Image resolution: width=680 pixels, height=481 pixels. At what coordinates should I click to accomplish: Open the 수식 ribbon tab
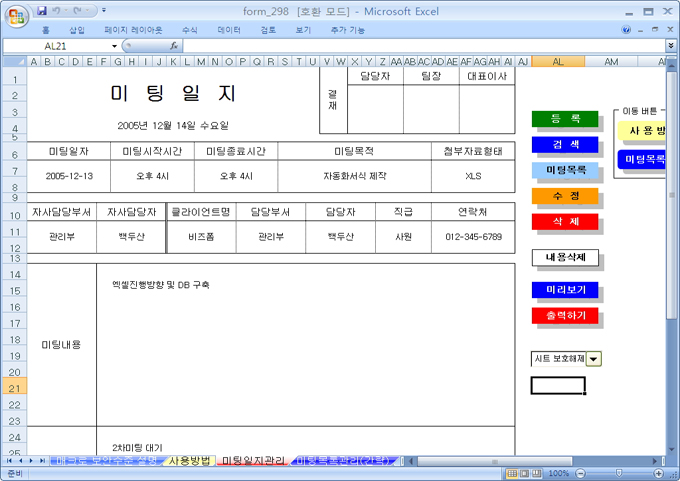tap(190, 30)
